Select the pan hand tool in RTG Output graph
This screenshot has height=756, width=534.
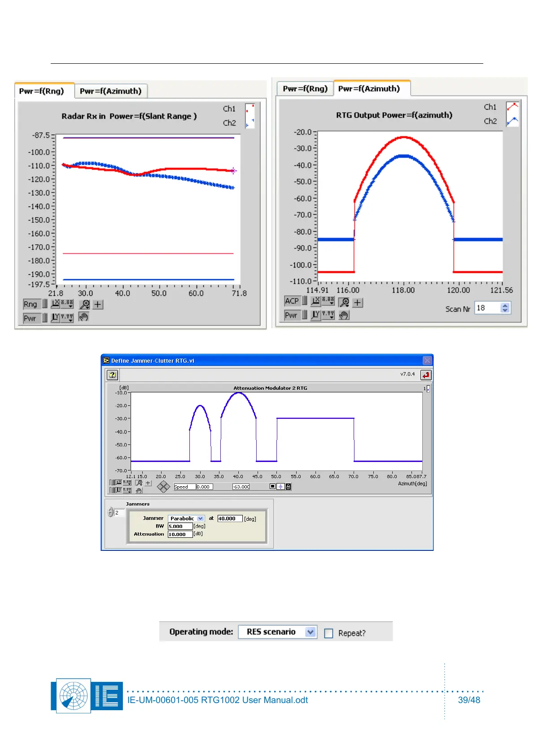pyautogui.click(x=344, y=316)
